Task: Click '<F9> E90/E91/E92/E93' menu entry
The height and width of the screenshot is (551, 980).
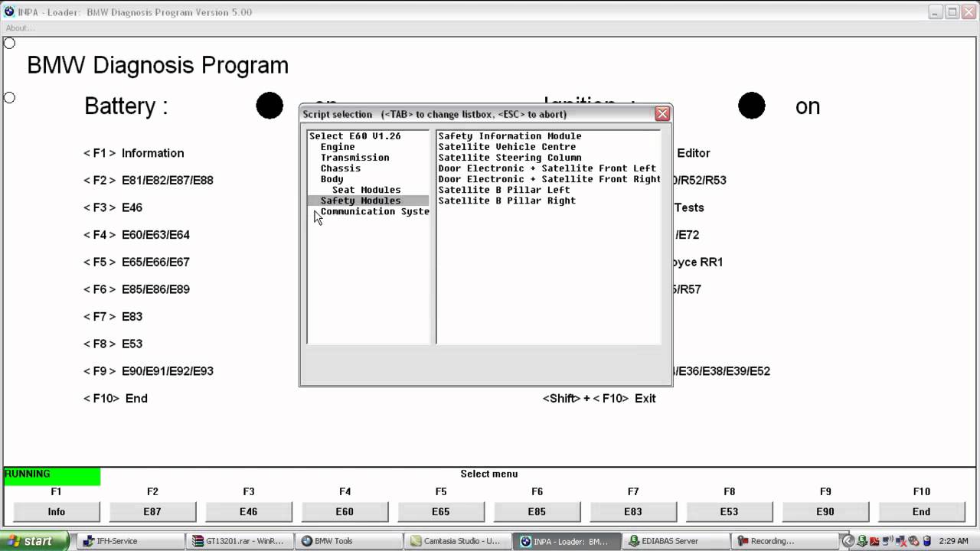Action: coord(149,371)
